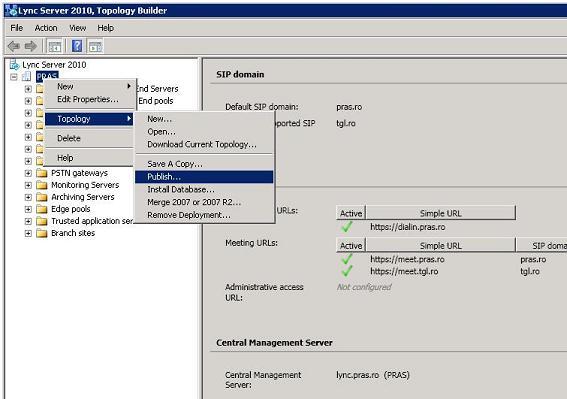Select Merge 2007 or 2007 R2...
The height and width of the screenshot is (399, 567).
pyautogui.click(x=204, y=202)
